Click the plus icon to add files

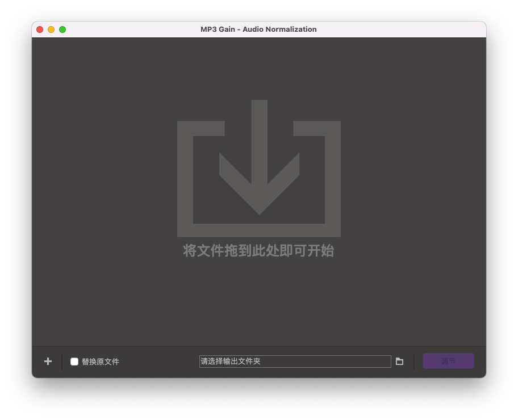[48, 361]
